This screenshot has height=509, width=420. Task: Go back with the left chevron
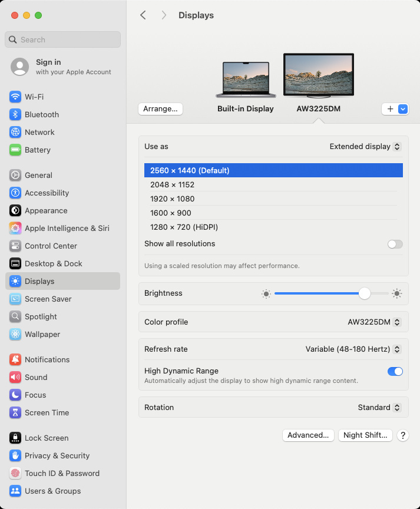click(x=143, y=15)
